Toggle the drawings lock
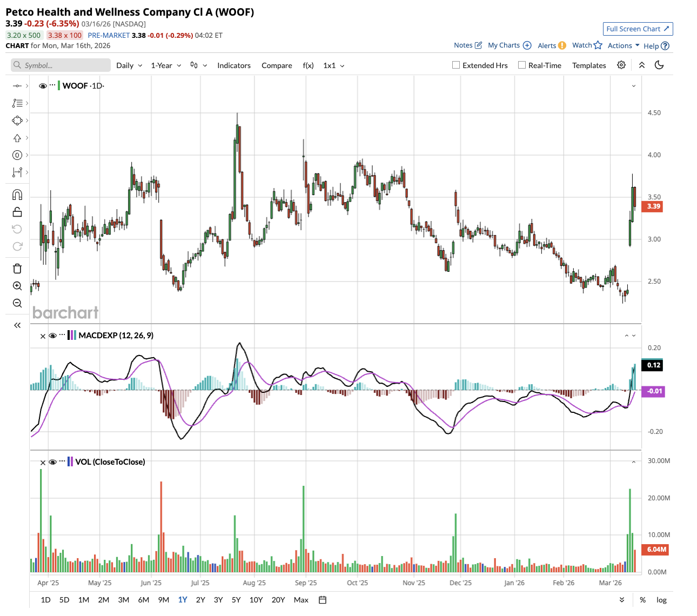 (17, 212)
